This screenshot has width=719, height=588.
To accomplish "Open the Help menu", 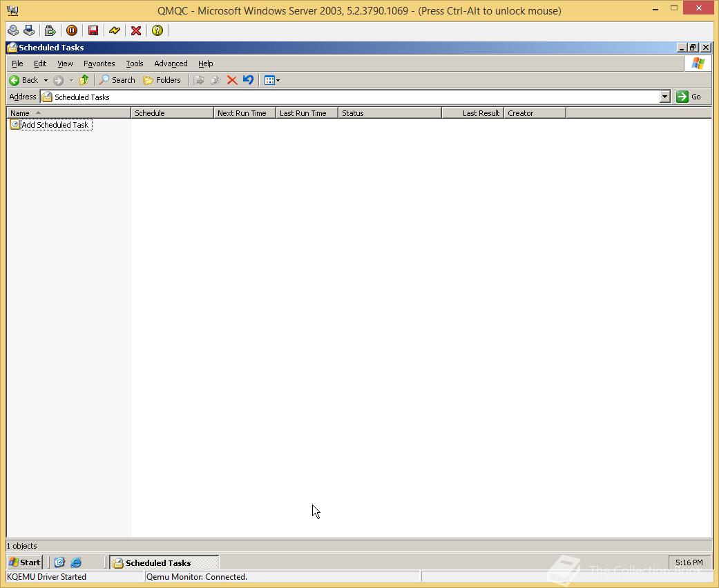I will [205, 63].
